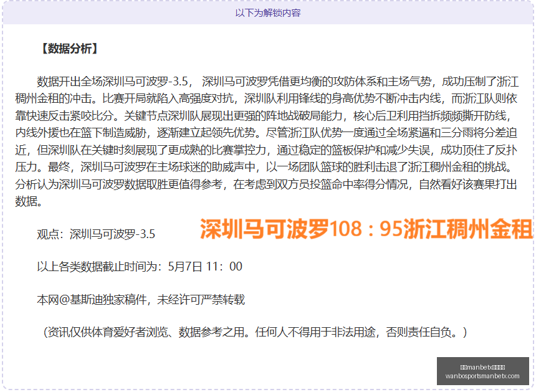Click the disclaimer beginning '资讯仅供体育爱好者浏览'

255,332
